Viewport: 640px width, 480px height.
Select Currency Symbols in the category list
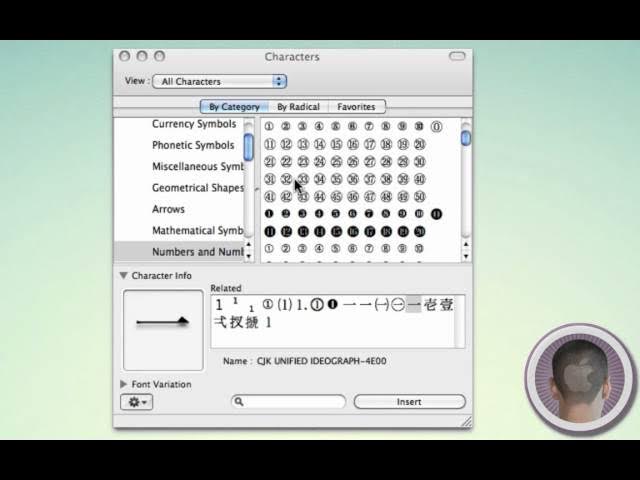(x=194, y=124)
